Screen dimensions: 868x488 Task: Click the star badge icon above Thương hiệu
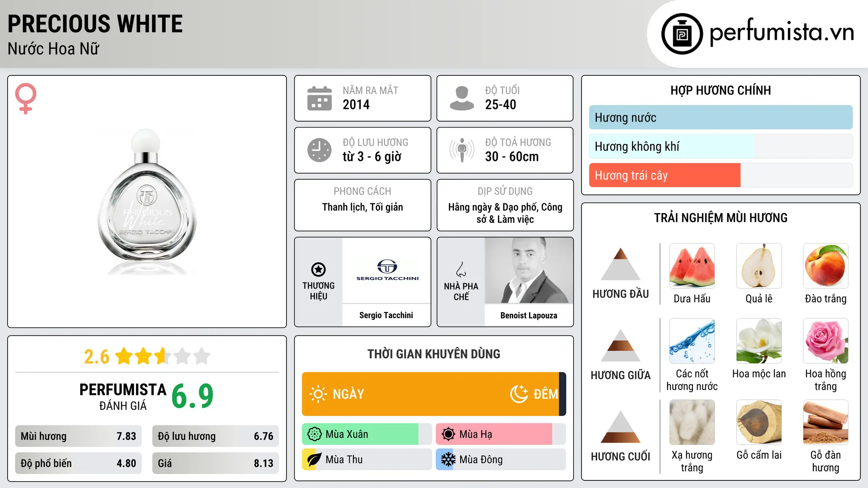[x=318, y=269]
